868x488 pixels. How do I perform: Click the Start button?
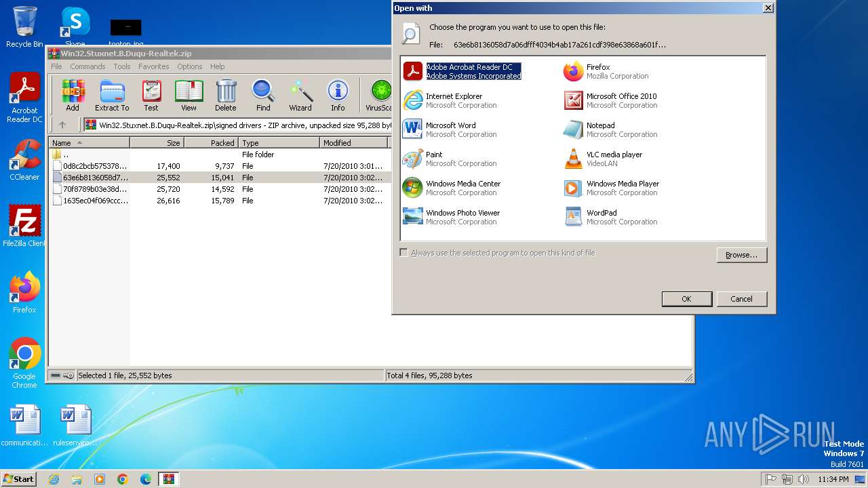18,479
